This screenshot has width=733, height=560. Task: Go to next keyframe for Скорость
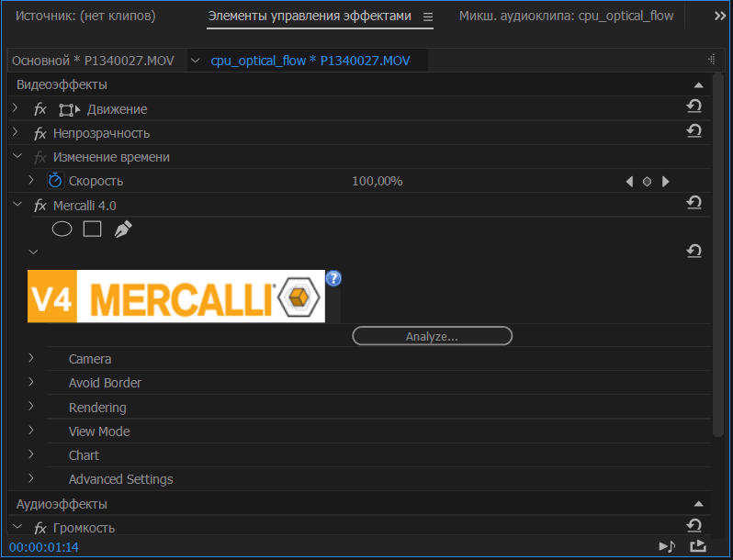[x=666, y=181]
